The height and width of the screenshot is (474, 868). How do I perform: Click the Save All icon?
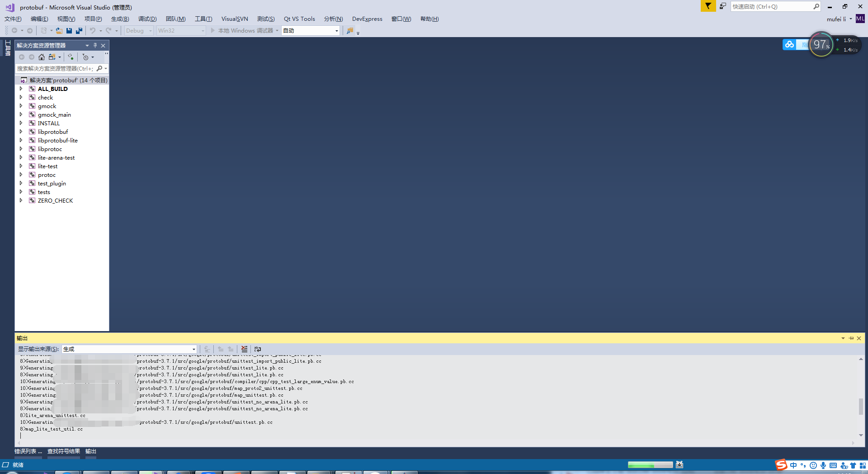tap(79, 31)
